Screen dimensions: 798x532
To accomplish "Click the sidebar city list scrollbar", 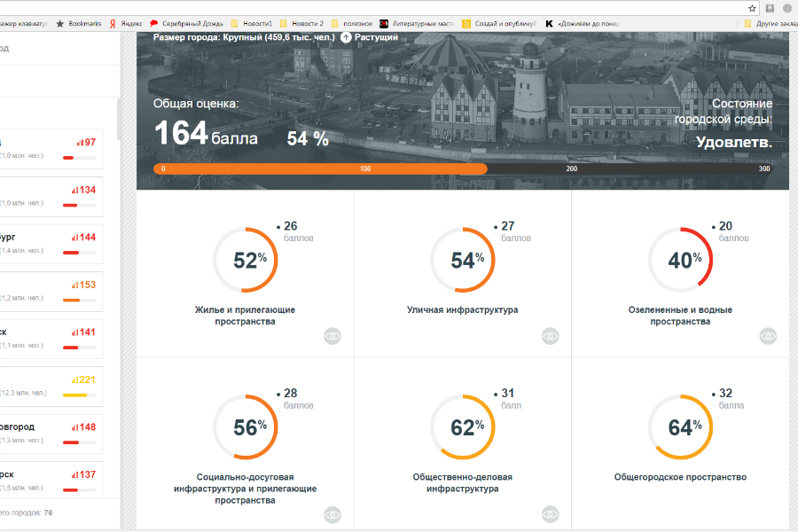I will [119, 119].
